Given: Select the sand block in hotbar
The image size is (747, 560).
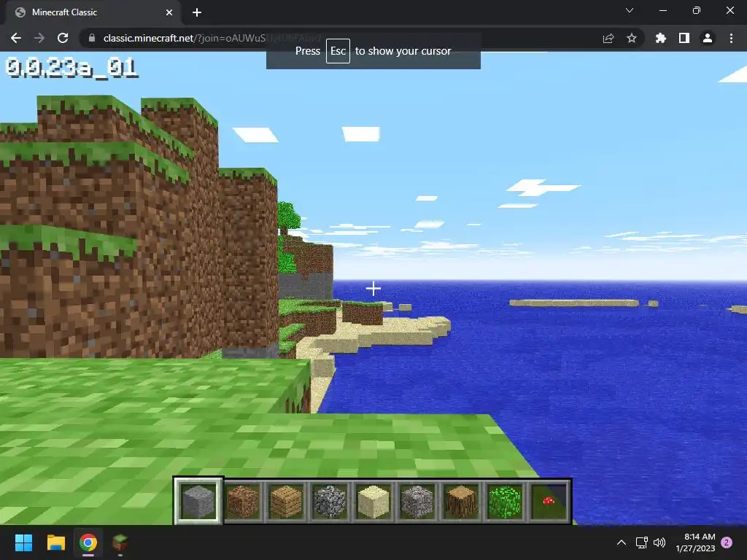Looking at the screenshot, I should (373, 501).
